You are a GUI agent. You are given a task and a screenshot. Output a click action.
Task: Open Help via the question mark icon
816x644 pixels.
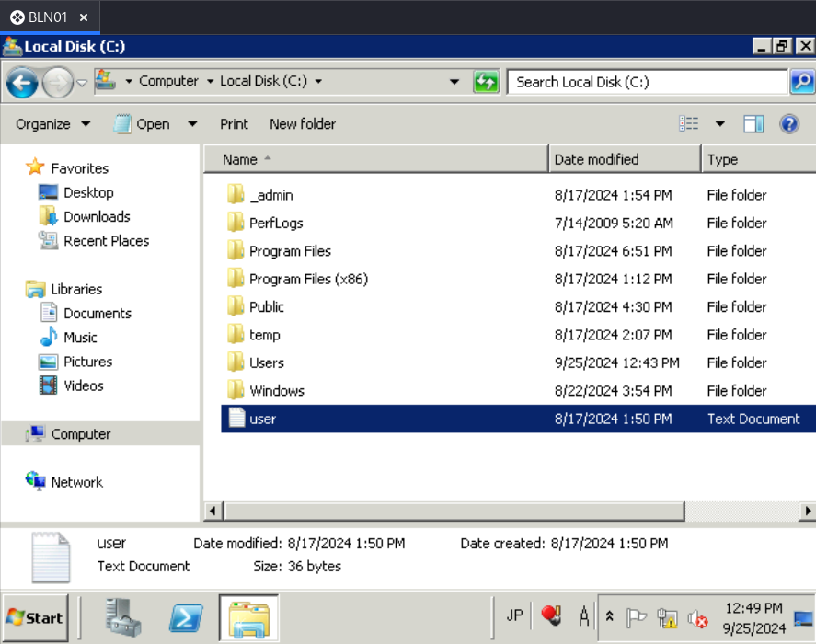pyautogui.click(x=789, y=124)
